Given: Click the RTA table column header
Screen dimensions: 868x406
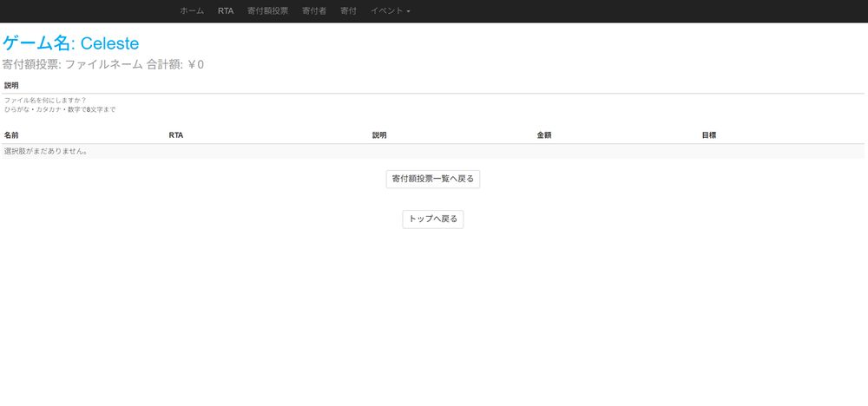Looking at the screenshot, I should [176, 135].
